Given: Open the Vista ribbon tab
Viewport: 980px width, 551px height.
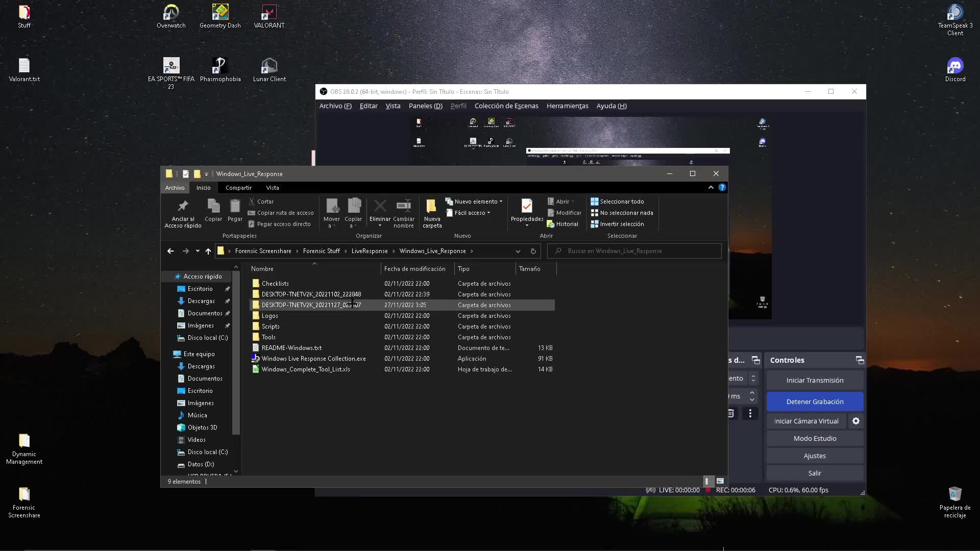Looking at the screenshot, I should point(272,188).
